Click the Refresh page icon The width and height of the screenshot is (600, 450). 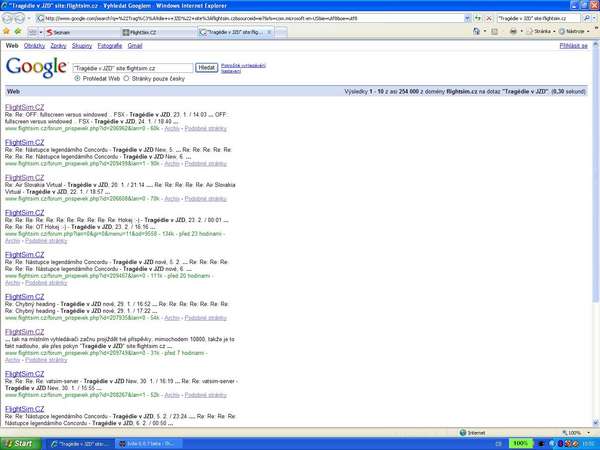click(478, 18)
